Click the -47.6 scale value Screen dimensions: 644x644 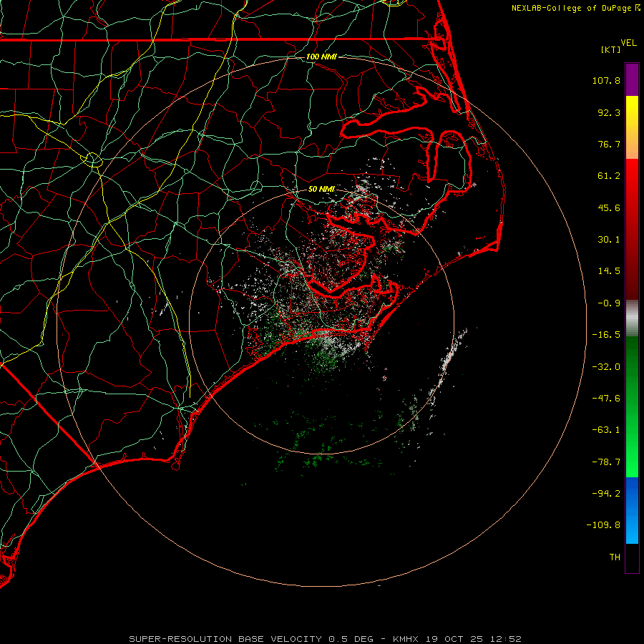click(x=606, y=399)
